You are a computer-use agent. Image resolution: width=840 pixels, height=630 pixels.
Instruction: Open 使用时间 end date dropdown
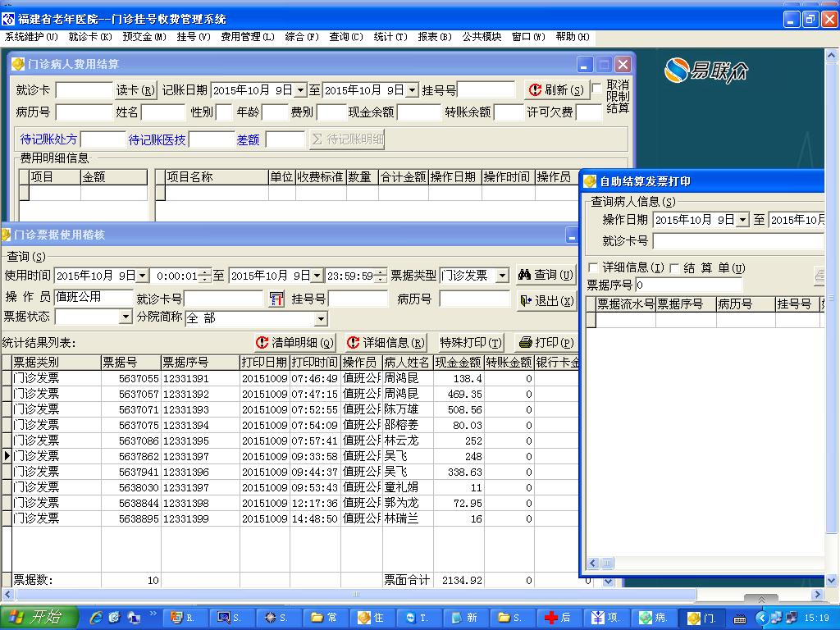(x=317, y=276)
